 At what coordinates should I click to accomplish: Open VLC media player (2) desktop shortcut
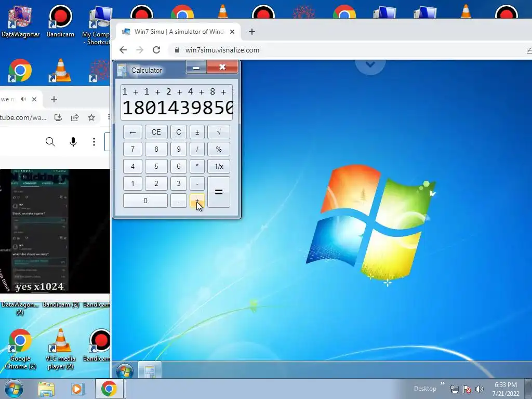coord(60,349)
